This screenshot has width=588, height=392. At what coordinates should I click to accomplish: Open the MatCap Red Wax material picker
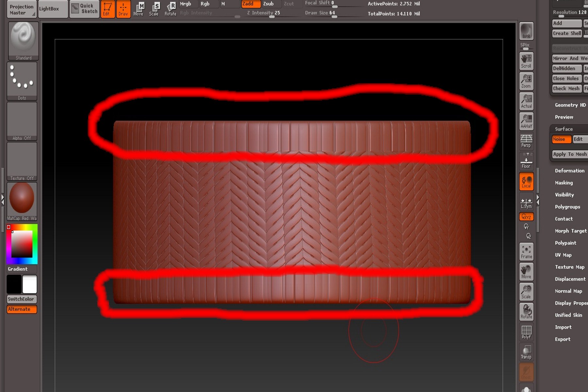[x=22, y=201]
